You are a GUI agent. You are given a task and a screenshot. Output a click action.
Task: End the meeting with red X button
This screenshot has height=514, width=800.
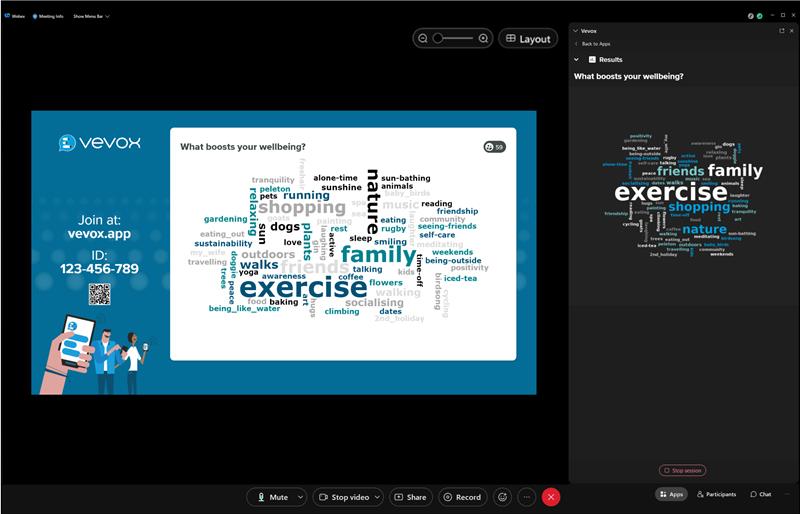coord(551,497)
